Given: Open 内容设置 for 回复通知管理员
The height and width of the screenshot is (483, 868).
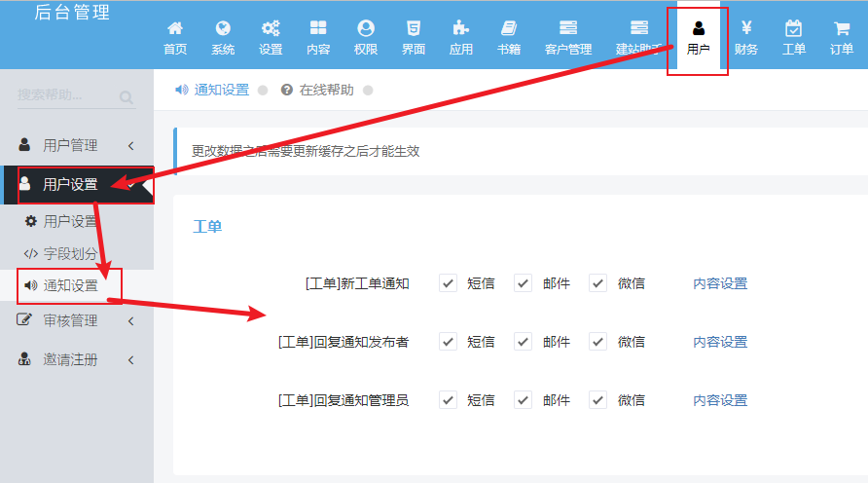Looking at the screenshot, I should (x=720, y=400).
